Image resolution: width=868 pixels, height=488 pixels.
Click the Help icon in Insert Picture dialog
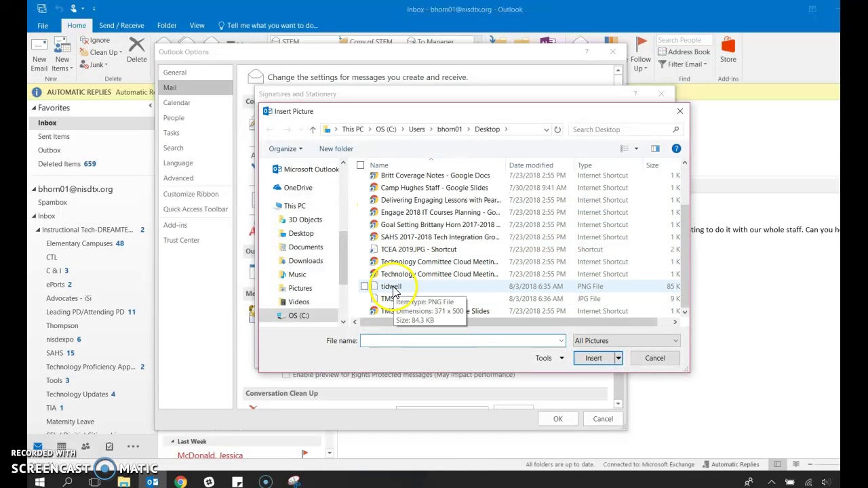676,148
